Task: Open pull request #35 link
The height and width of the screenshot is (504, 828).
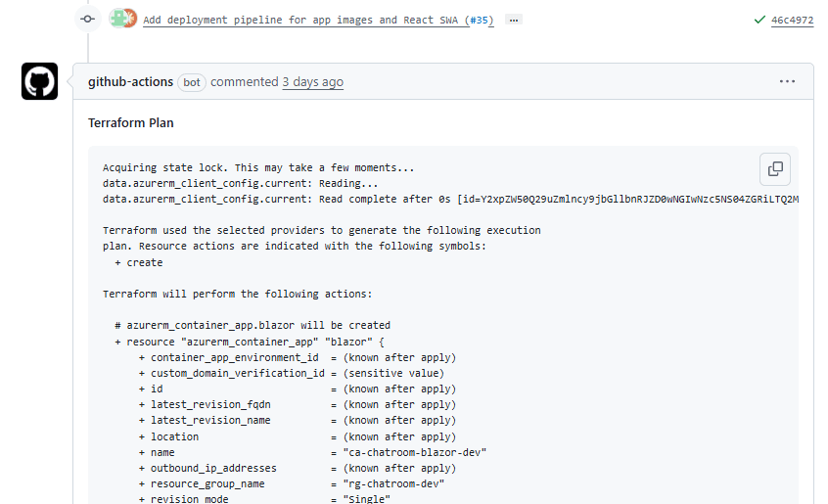Action: [x=479, y=20]
